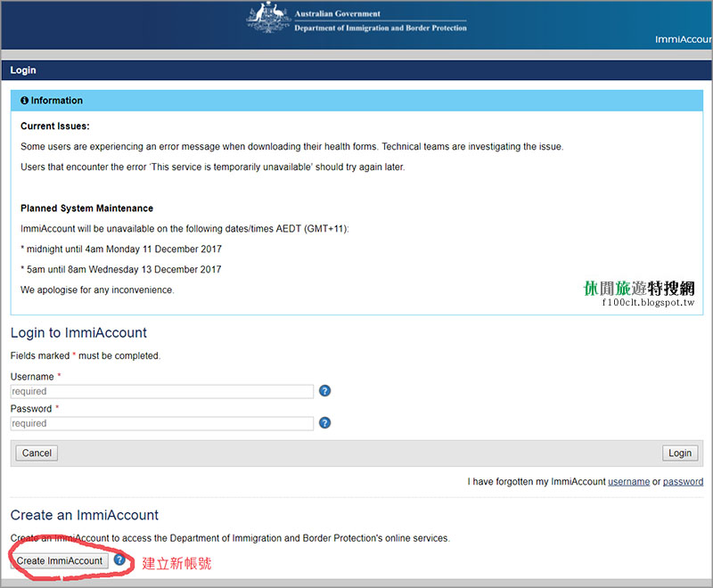The image size is (713, 588).
Task: Click the 'Create an ImmiAccount' heading
Action: [x=85, y=515]
